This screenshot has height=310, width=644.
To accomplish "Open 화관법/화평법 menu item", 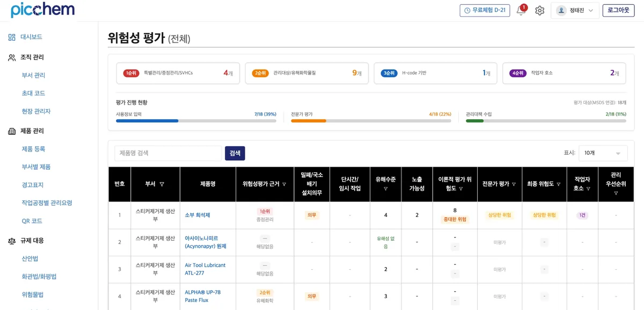I will click(x=39, y=277).
